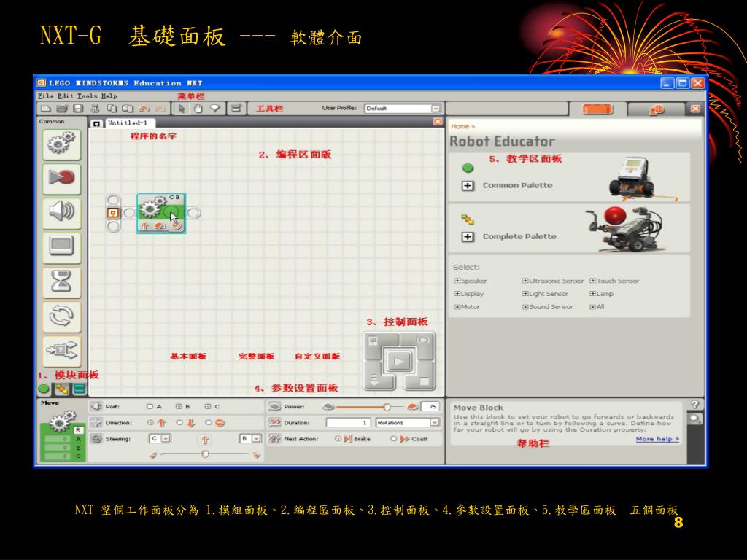Click the Paste toolbar icon
Screen dimensions: 747x560
tap(128, 109)
